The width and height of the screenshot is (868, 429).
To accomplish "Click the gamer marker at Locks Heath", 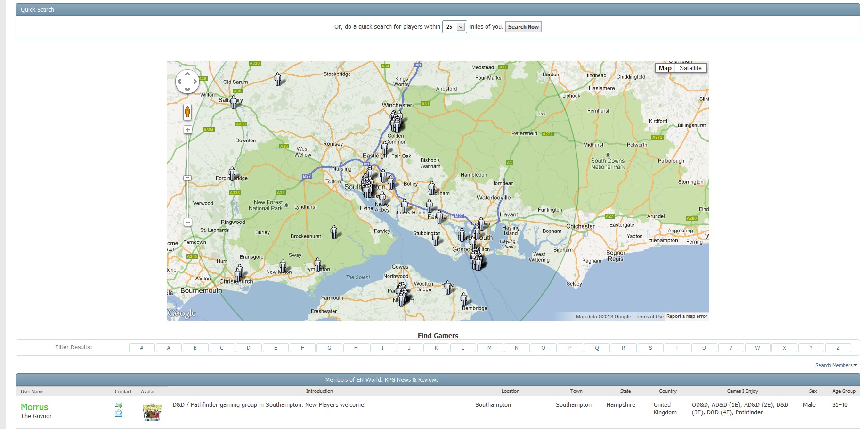I will tap(404, 206).
